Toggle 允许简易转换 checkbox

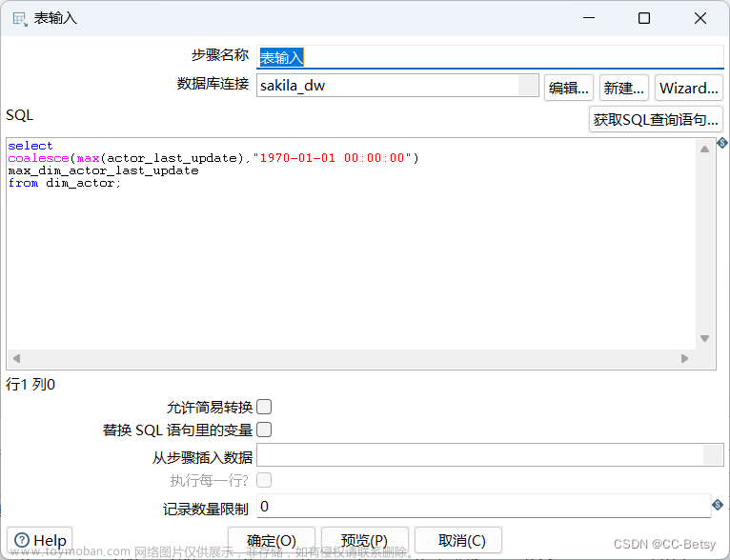point(264,407)
